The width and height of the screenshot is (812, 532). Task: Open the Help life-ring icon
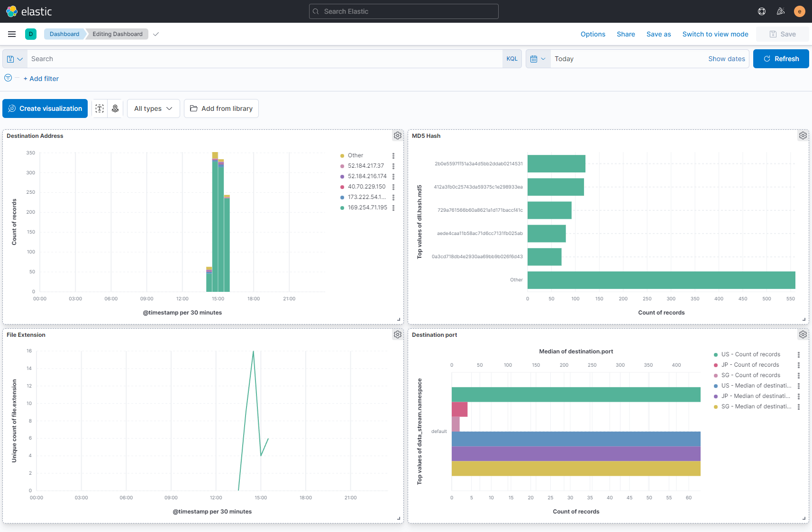[762, 11]
